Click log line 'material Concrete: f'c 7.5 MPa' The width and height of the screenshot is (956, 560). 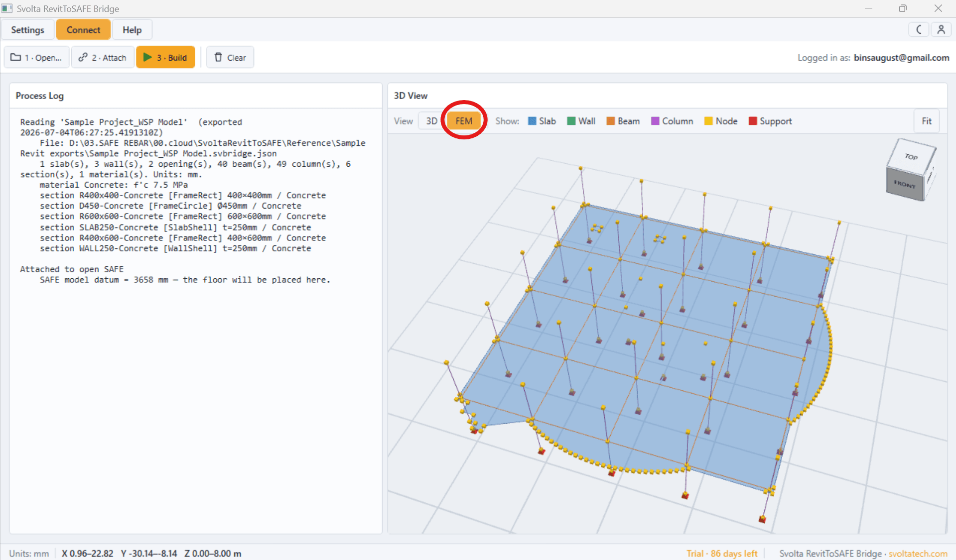tap(114, 185)
